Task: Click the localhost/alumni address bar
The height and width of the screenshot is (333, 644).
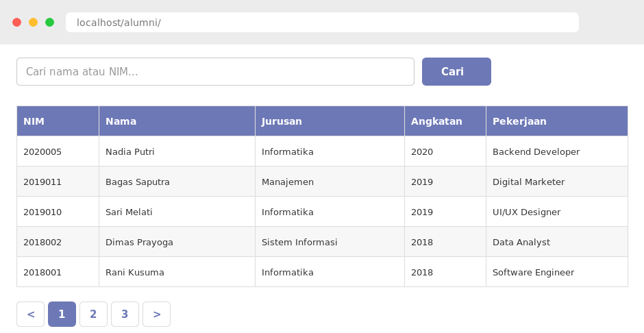Action: [x=322, y=22]
